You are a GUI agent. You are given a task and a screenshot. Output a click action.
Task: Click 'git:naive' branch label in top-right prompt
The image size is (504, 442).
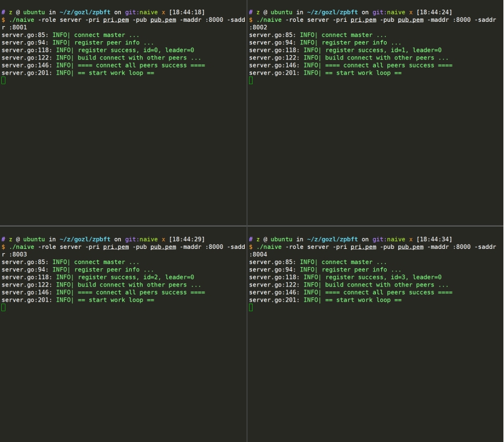click(389, 12)
